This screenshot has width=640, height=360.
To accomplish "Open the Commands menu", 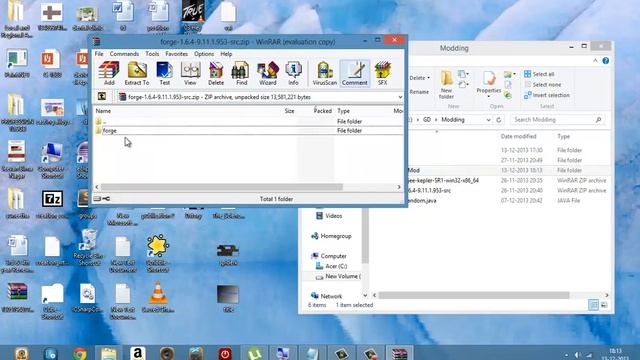I will coord(124,54).
